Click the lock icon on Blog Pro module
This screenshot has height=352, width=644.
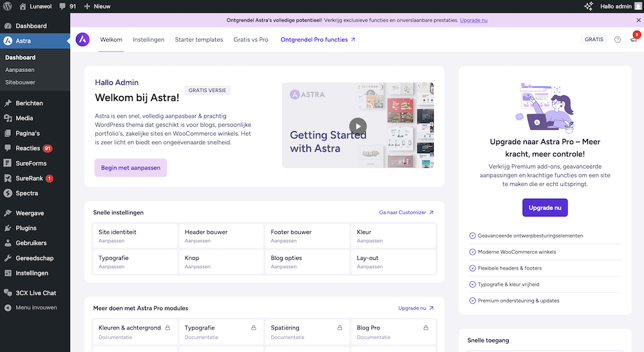(426, 328)
